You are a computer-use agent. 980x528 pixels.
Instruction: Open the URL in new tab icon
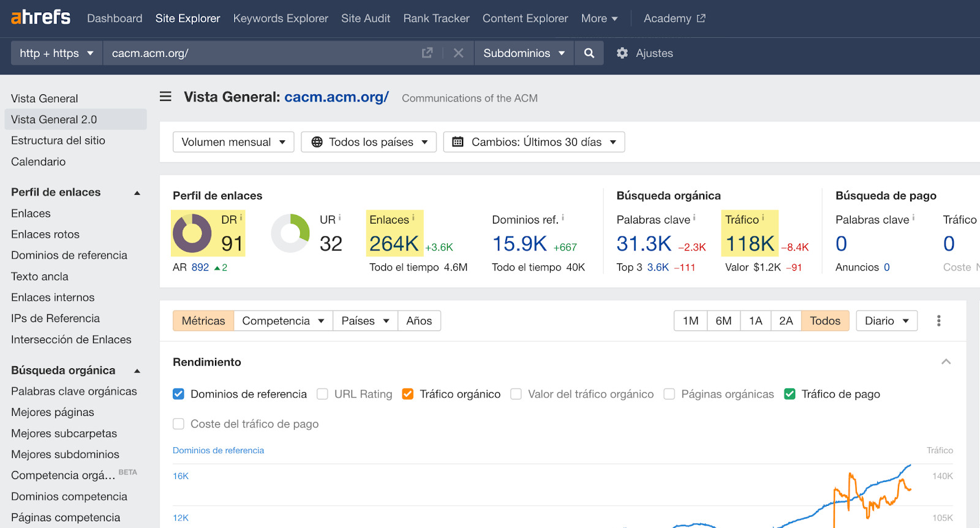tap(427, 53)
